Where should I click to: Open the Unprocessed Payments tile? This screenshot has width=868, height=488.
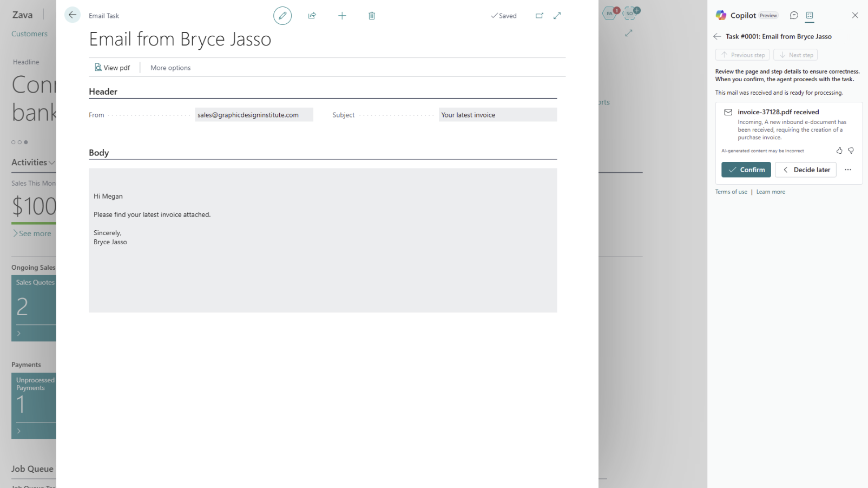pyautogui.click(x=34, y=406)
